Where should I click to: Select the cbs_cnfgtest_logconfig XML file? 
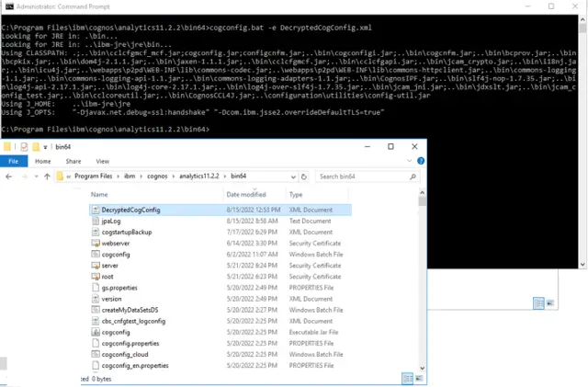pos(220,321)
